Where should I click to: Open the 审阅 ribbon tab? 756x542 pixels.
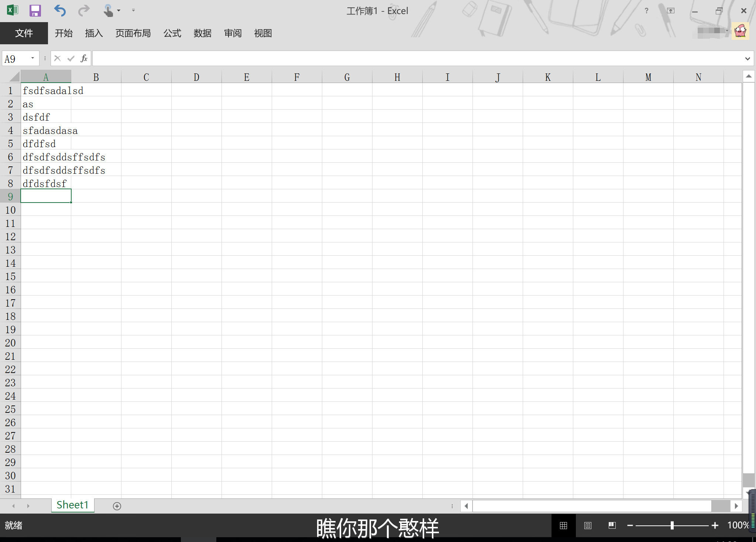click(x=233, y=33)
